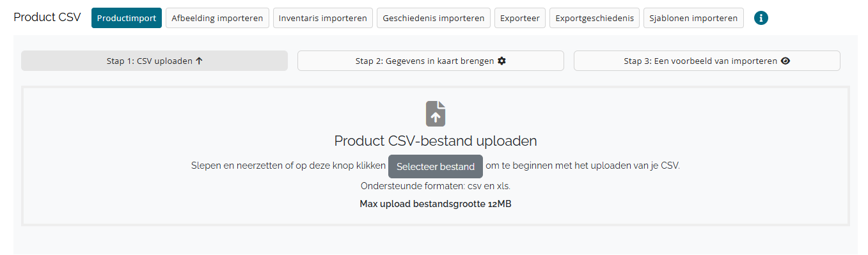
Task: Open Stap 3: Een voorbeeld van importeren
Action: pos(707,61)
